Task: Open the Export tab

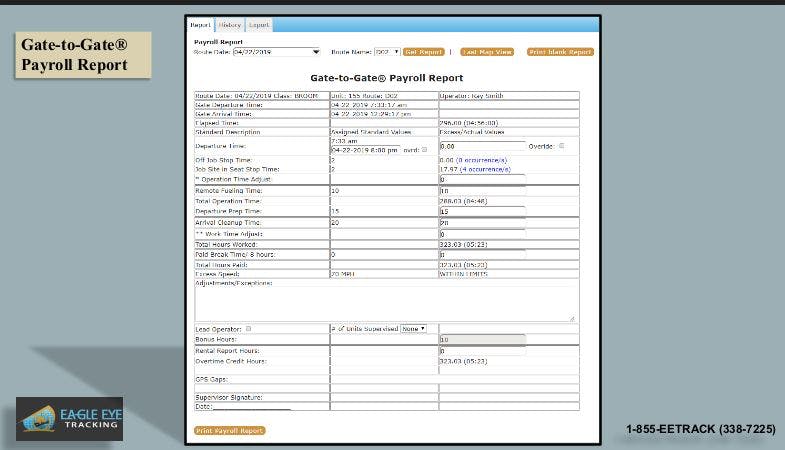Action: tap(259, 25)
